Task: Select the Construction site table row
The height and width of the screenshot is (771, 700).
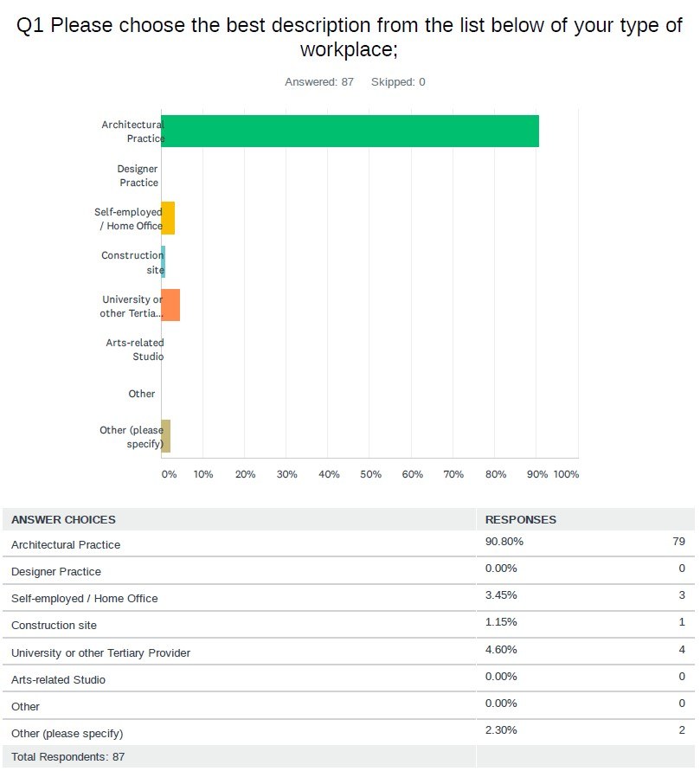Action: (349, 625)
